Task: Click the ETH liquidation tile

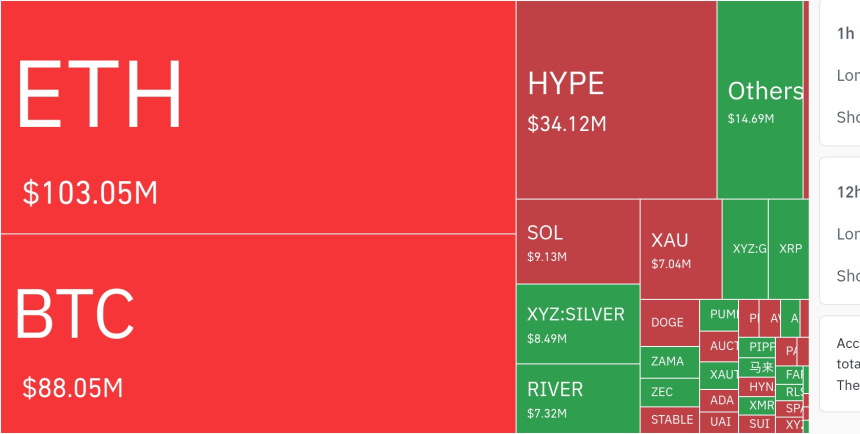Action: point(257,117)
